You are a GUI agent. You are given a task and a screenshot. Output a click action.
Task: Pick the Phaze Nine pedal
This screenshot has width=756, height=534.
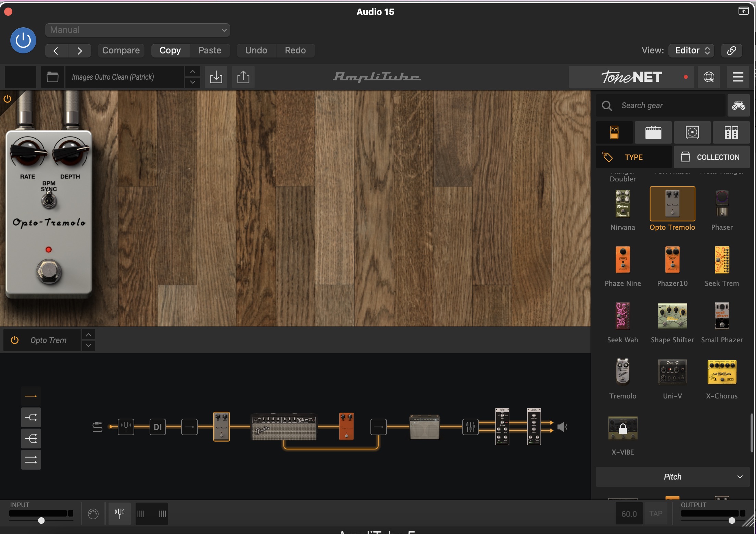[623, 259]
